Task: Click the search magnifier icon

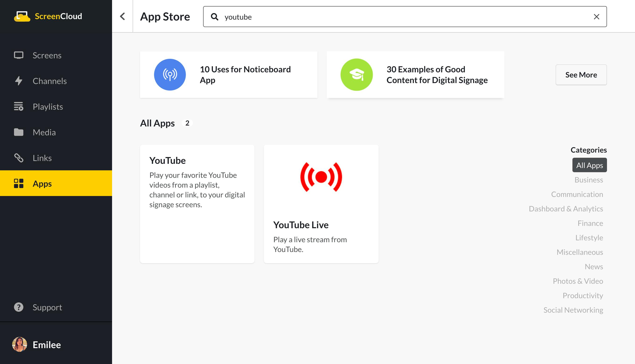Action: [215, 17]
